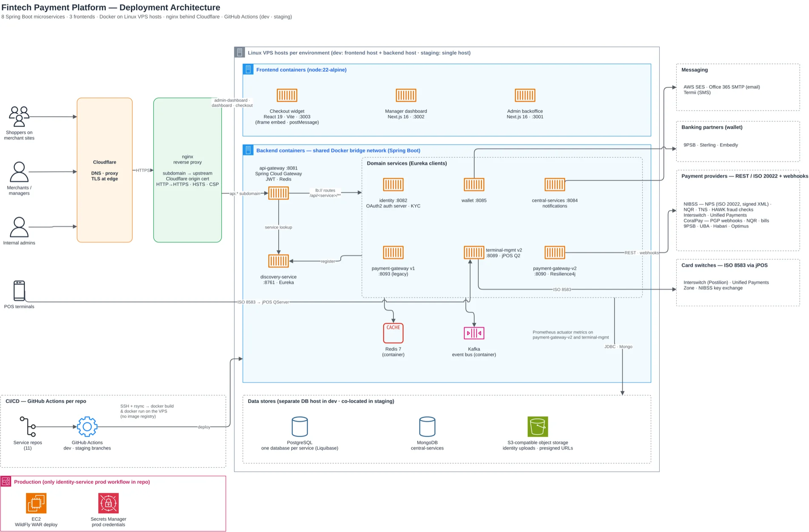The image size is (809, 532).
Task: Select the 'REST · webhooks' connector label
Action: click(641, 253)
